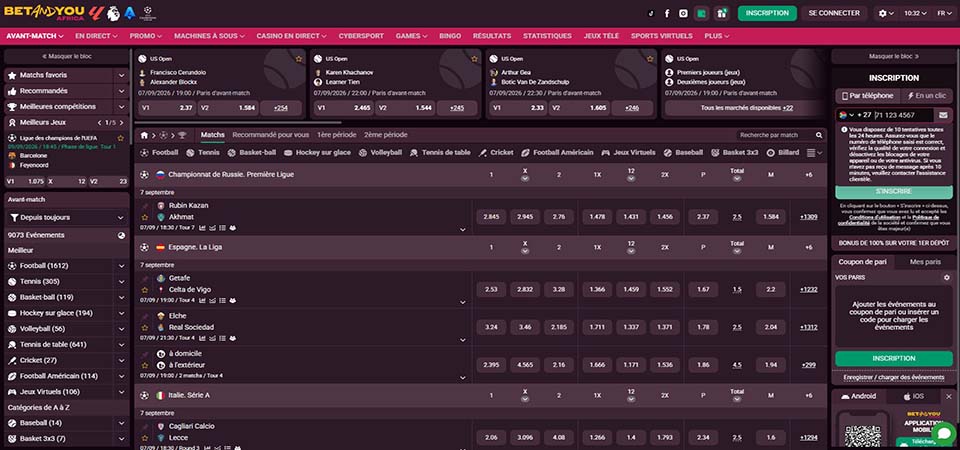Filter by Hockey sur glace in sports bar
Screen dimensions: 960x450
(317, 152)
